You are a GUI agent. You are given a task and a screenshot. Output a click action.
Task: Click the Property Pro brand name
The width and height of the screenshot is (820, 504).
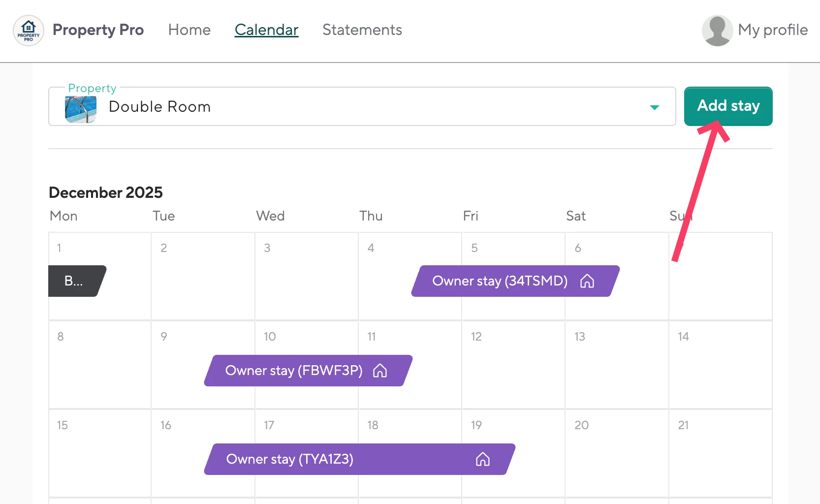point(98,30)
